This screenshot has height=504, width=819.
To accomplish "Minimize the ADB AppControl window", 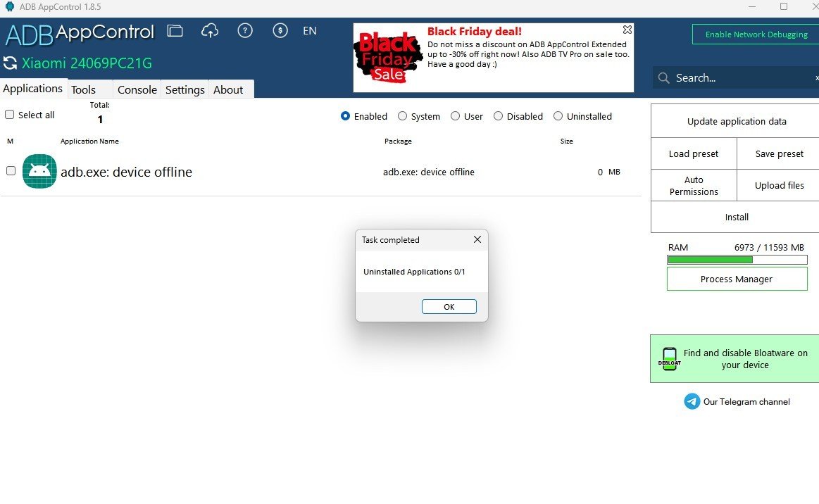I will (x=751, y=7).
